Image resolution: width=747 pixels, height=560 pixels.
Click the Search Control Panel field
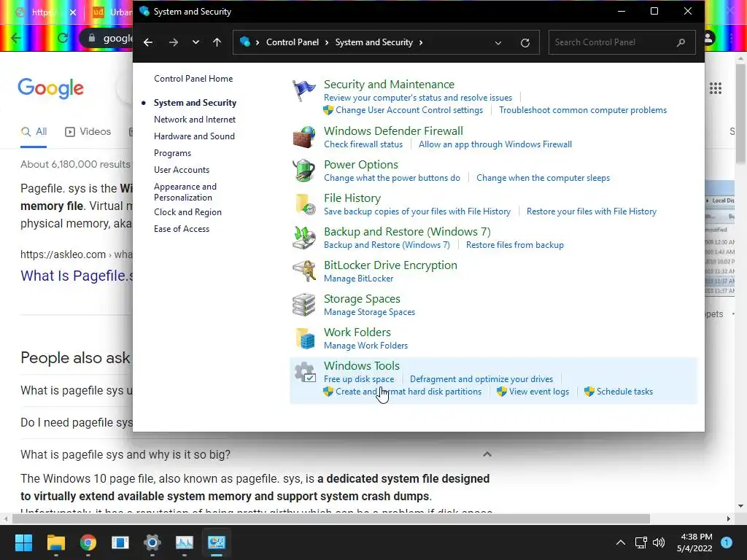[x=622, y=42]
